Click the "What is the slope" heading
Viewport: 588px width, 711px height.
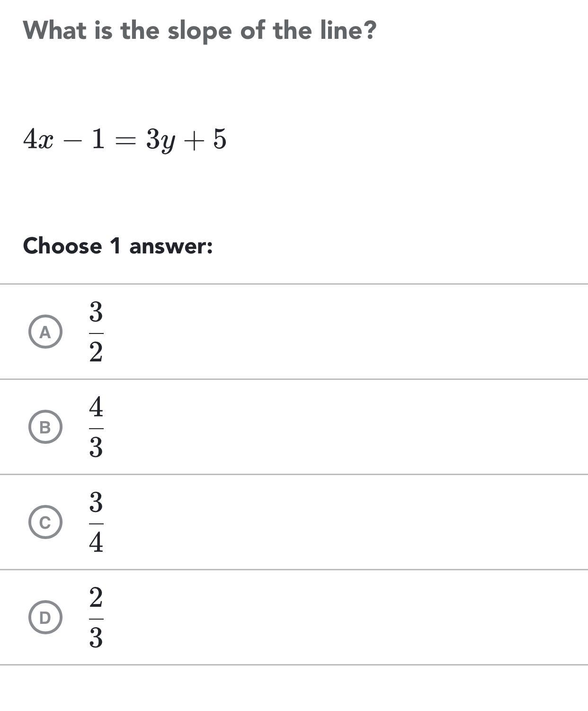click(199, 30)
